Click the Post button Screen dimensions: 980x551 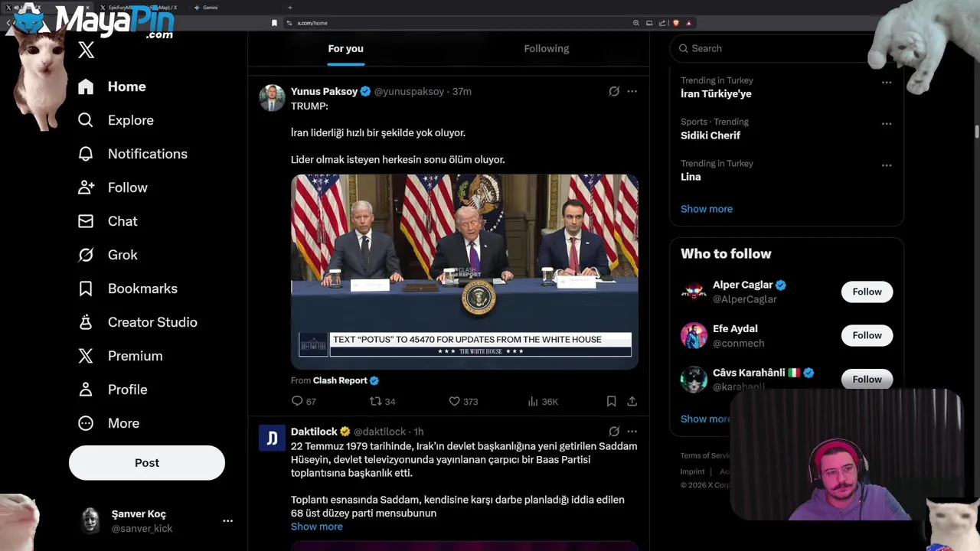click(147, 463)
